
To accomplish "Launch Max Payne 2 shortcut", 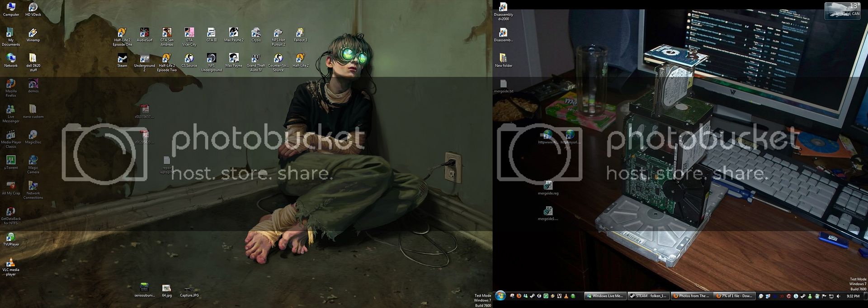I will [234, 35].
